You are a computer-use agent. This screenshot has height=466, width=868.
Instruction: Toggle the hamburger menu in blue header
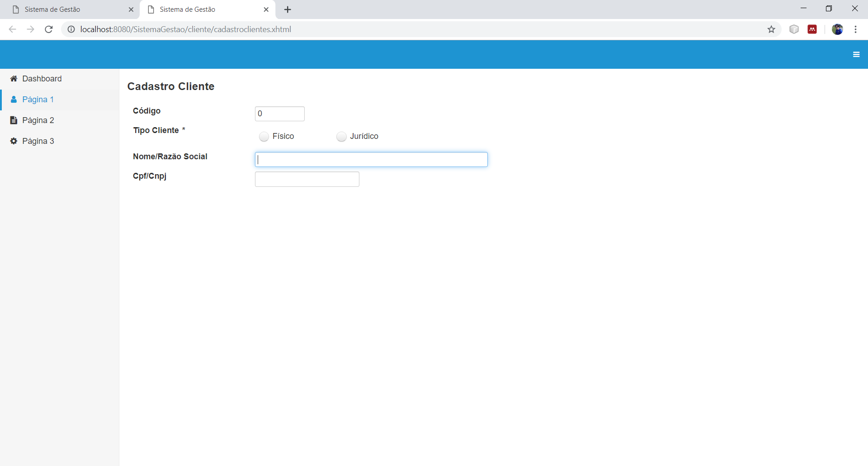coord(856,54)
